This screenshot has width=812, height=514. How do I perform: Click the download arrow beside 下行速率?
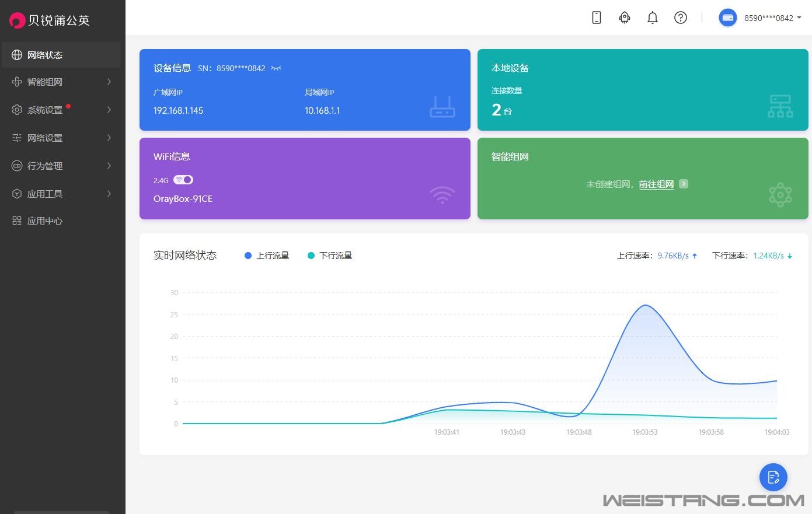pos(790,256)
